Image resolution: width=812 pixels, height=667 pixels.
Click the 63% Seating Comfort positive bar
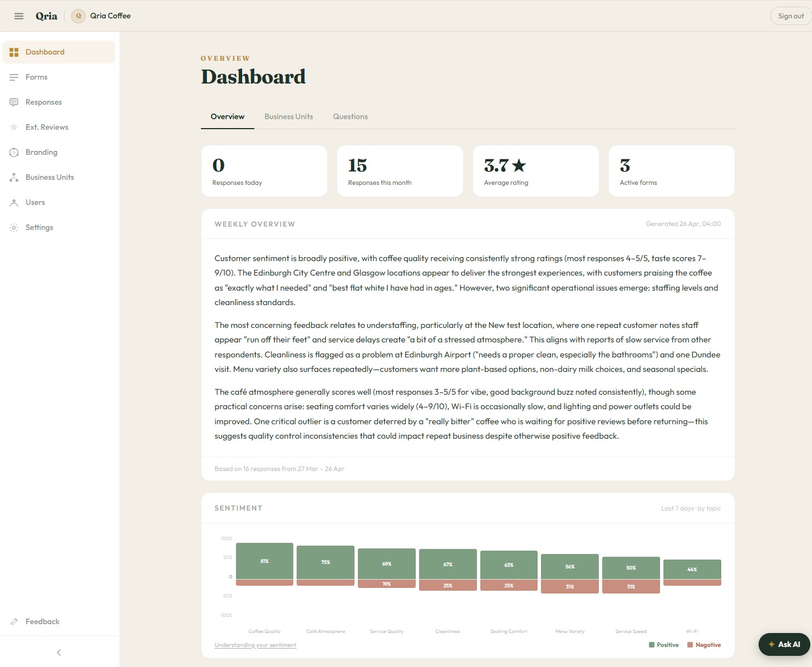point(509,565)
